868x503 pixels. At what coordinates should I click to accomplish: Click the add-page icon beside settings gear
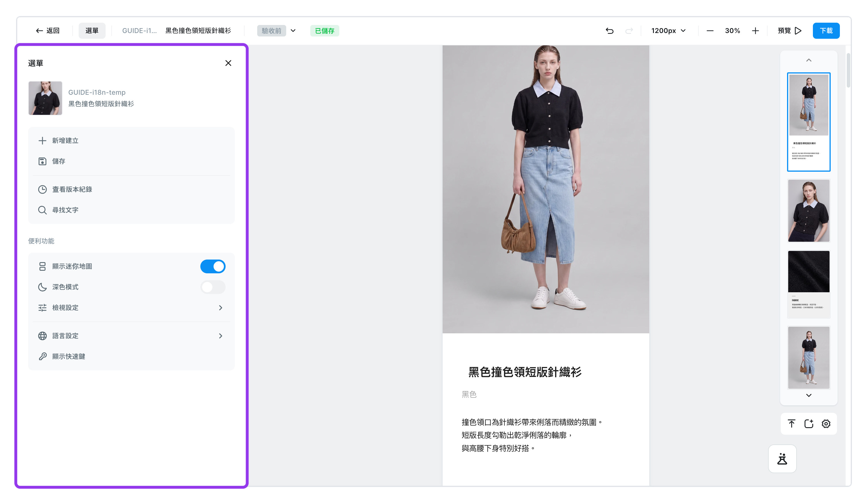coord(809,423)
